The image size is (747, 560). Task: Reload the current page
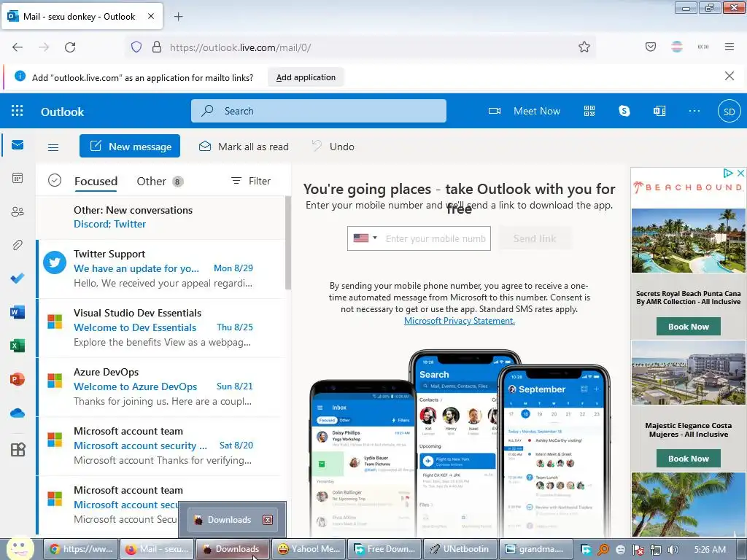(x=70, y=47)
